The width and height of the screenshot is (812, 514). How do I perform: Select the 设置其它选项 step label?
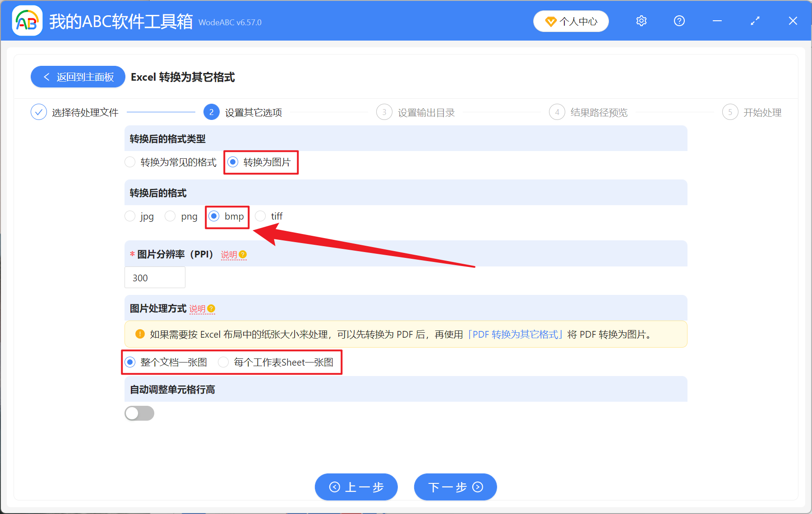point(253,112)
